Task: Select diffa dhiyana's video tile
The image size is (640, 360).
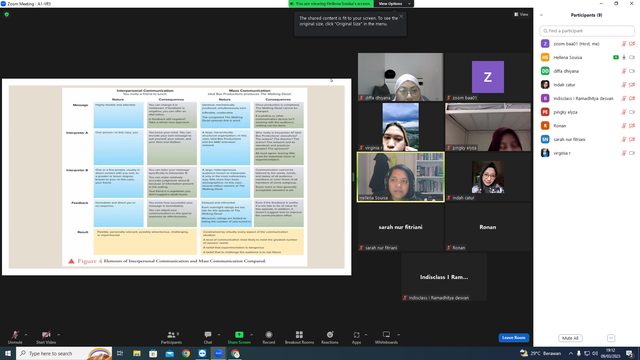Action: (400, 77)
